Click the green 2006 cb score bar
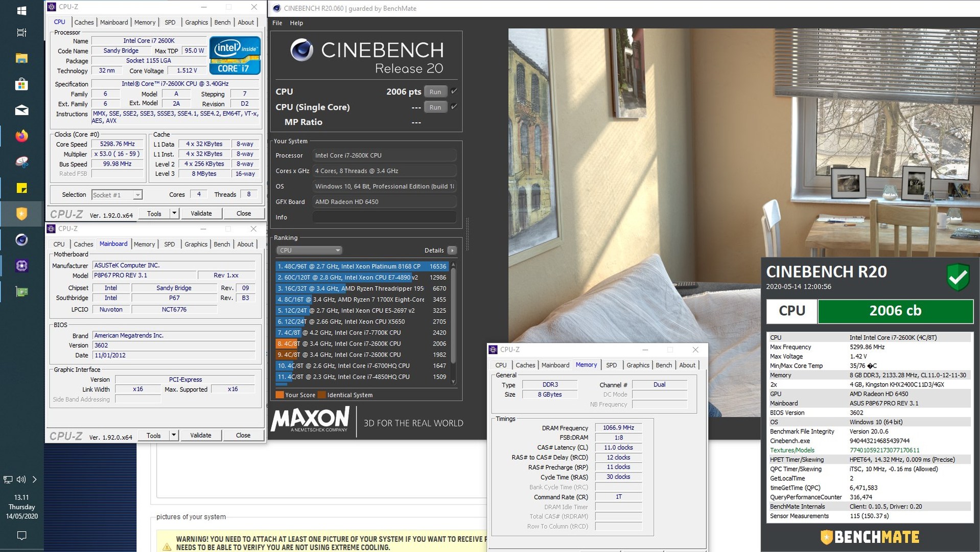980x552 pixels. pos(895,311)
